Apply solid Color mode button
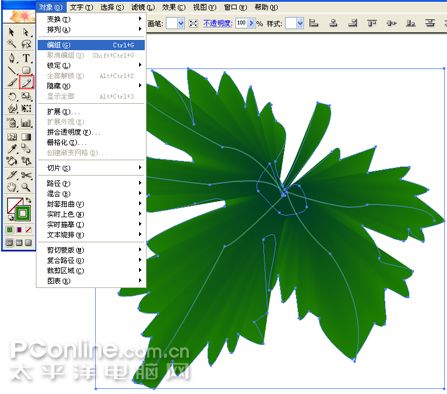The image size is (447, 394). (x=10, y=230)
